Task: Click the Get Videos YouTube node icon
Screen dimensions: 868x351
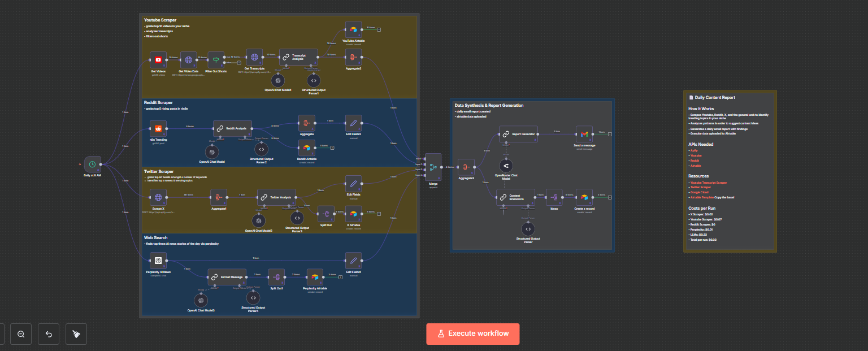Action: click(158, 60)
